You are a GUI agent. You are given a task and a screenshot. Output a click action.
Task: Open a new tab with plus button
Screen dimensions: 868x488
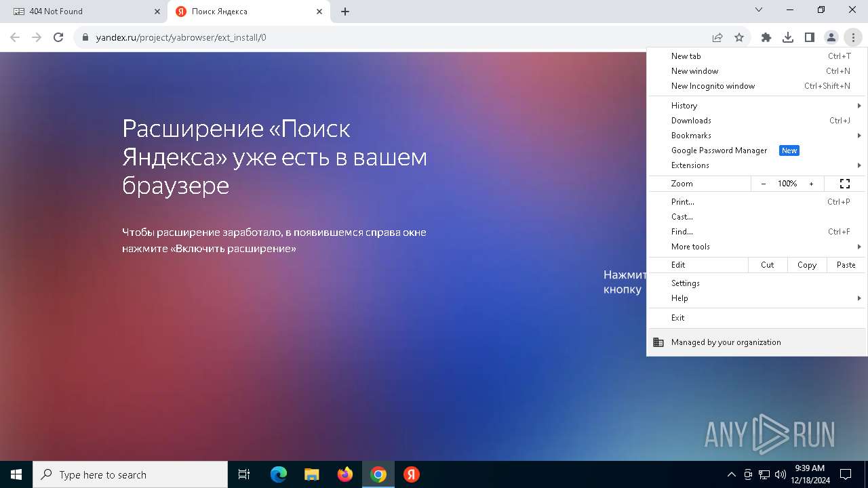[345, 12]
